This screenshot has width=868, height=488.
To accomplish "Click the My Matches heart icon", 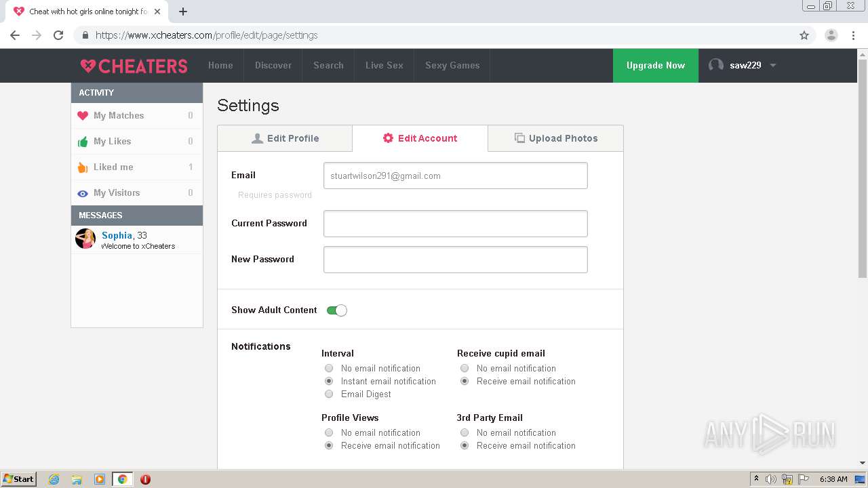I will point(83,116).
